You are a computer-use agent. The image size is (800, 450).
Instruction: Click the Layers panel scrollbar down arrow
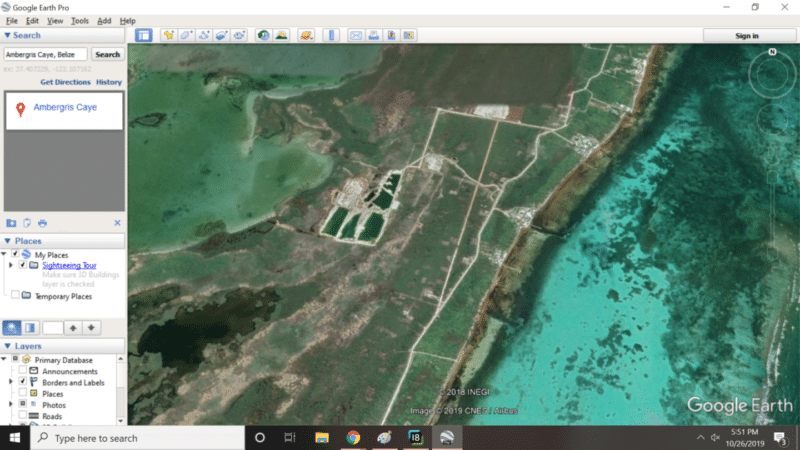120,421
